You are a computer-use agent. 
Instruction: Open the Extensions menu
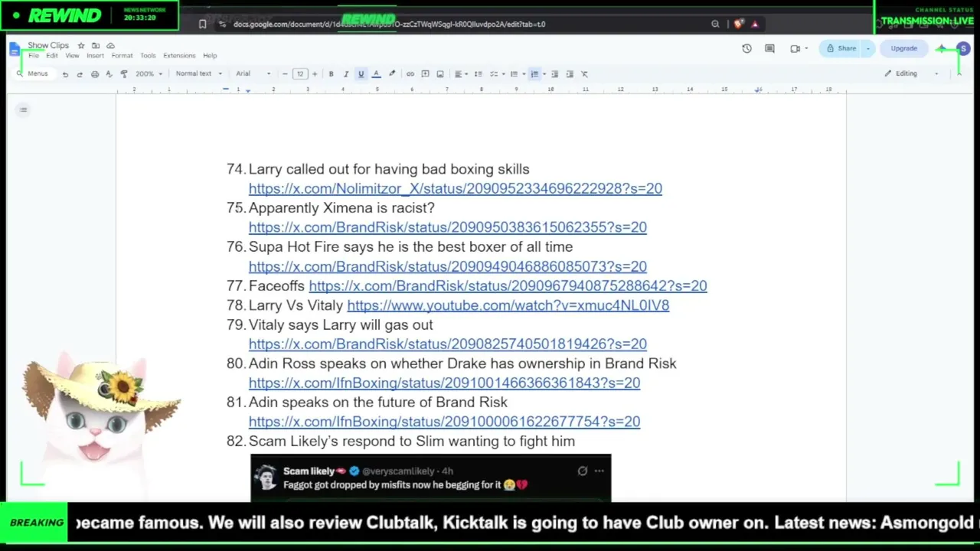[179, 56]
